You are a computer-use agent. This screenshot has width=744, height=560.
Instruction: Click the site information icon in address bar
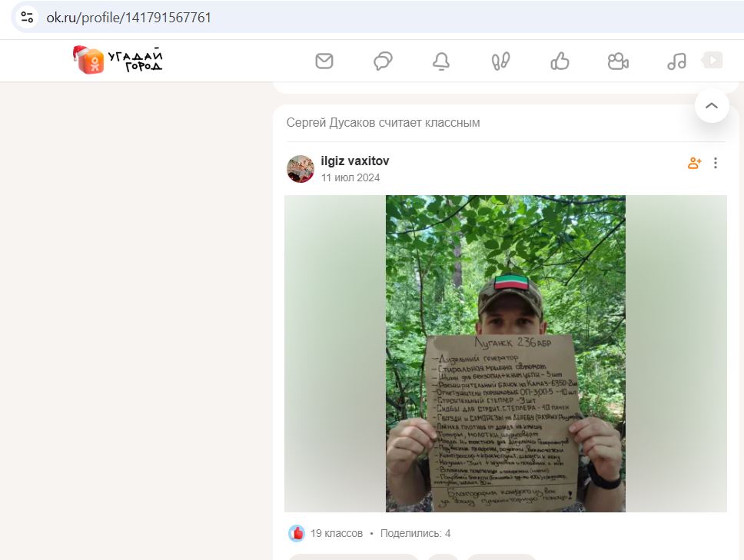tap(27, 18)
